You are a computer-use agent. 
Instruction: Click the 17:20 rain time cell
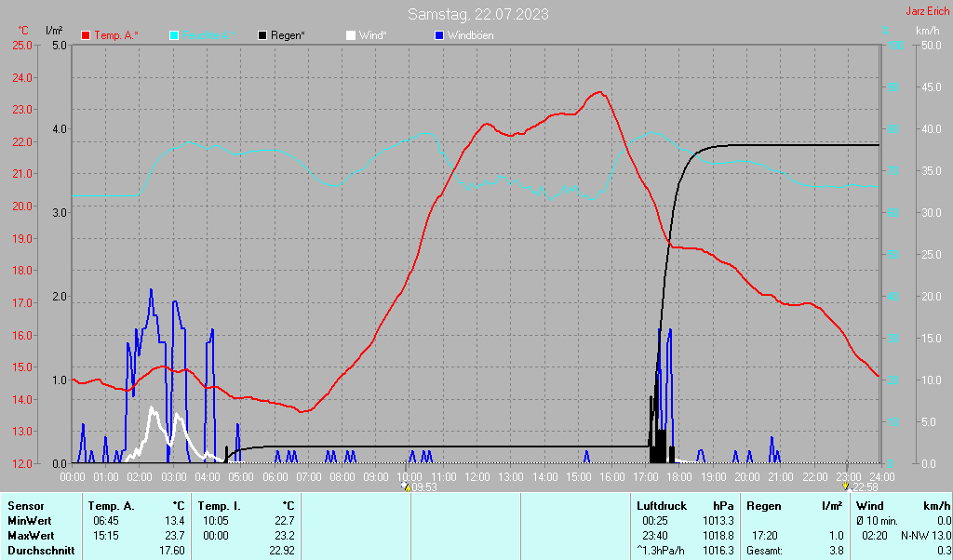coord(765,537)
